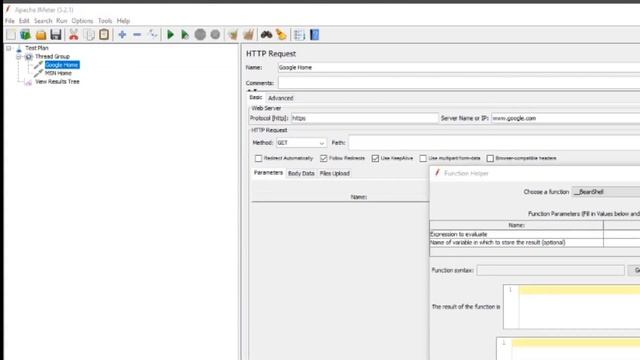The height and width of the screenshot is (360, 640).
Task: Open the File menu
Action: tap(10, 21)
